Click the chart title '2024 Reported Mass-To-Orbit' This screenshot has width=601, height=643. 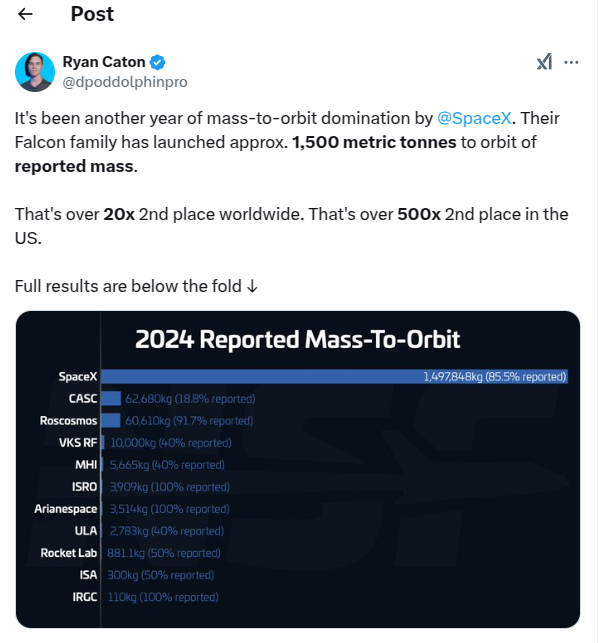click(x=298, y=339)
